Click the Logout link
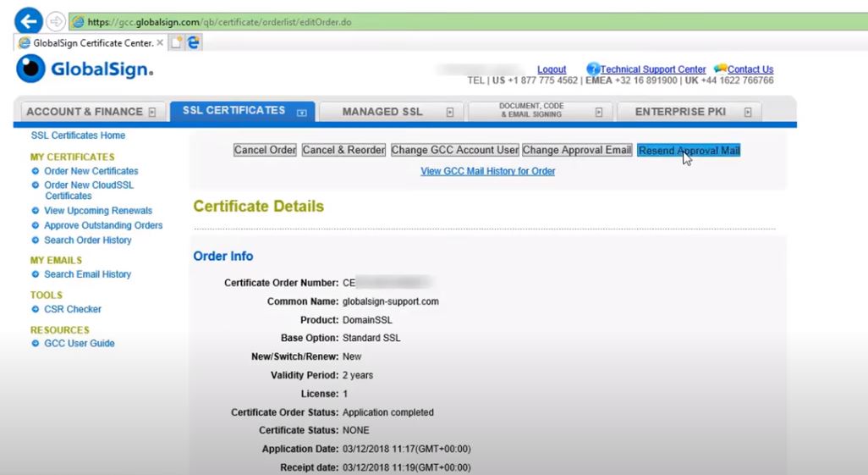This screenshot has height=475, width=868. pyautogui.click(x=552, y=69)
